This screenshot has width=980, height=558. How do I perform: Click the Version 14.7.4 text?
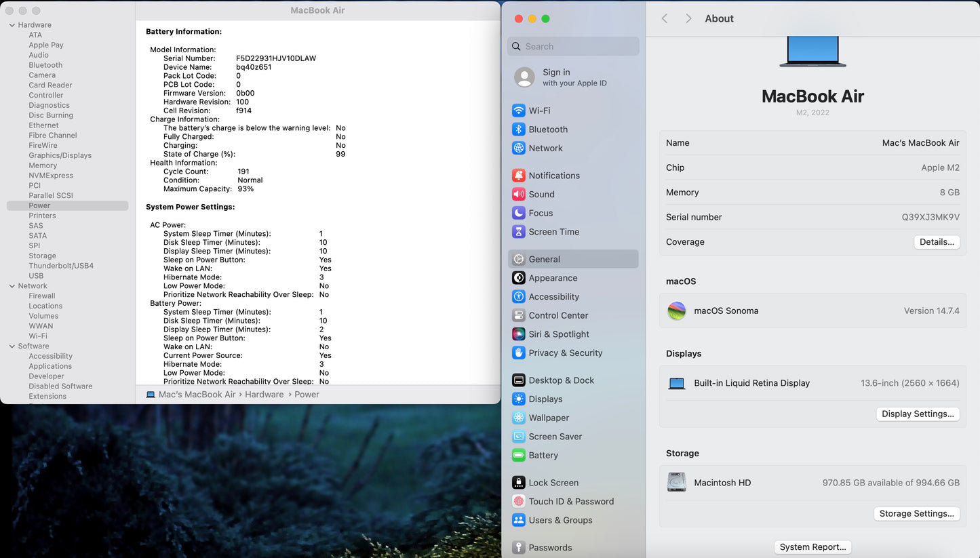click(931, 311)
